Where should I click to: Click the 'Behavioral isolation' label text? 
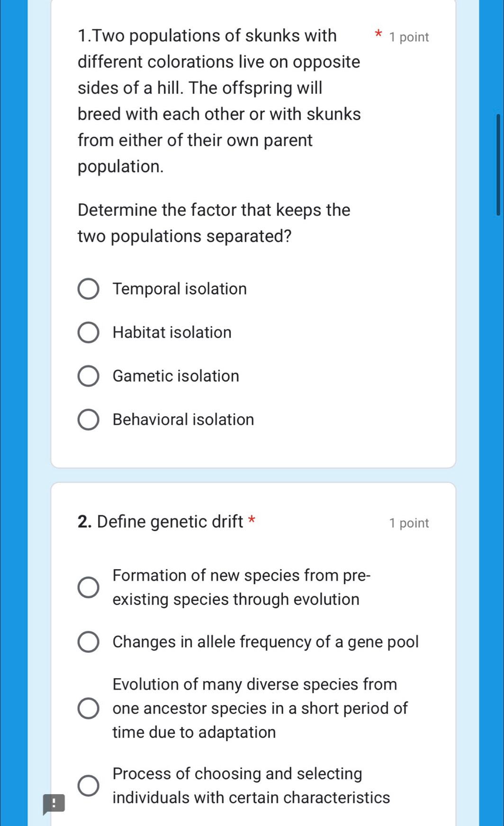tap(183, 420)
